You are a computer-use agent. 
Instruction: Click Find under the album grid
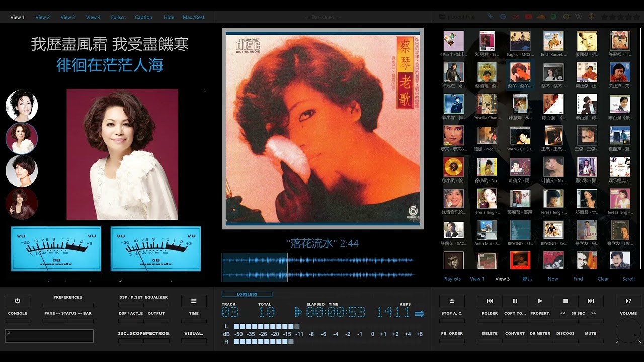tap(578, 279)
